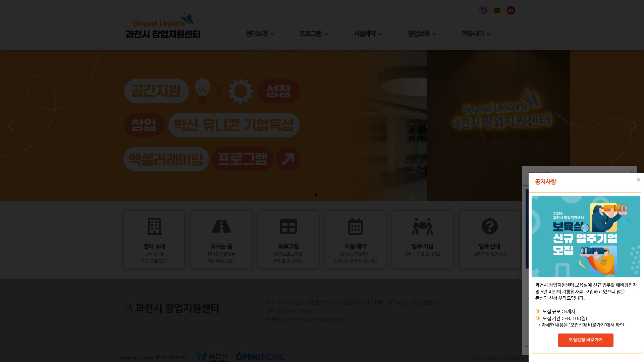Open the YouTube channel icon
Image resolution: width=644 pixels, height=362 pixels.
coord(511,10)
